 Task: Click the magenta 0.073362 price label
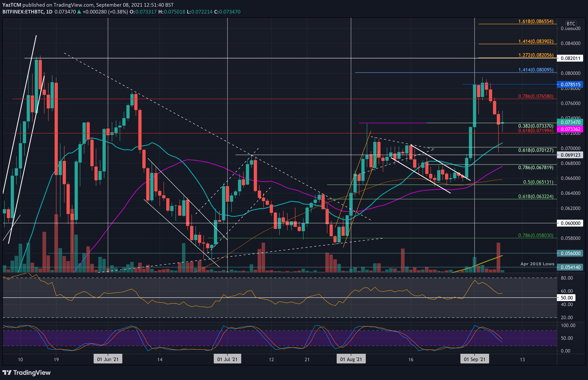[x=570, y=129]
